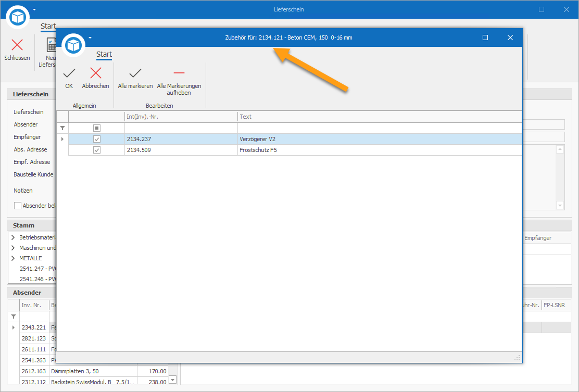Select the Backstein SwissModul cell

click(93, 382)
